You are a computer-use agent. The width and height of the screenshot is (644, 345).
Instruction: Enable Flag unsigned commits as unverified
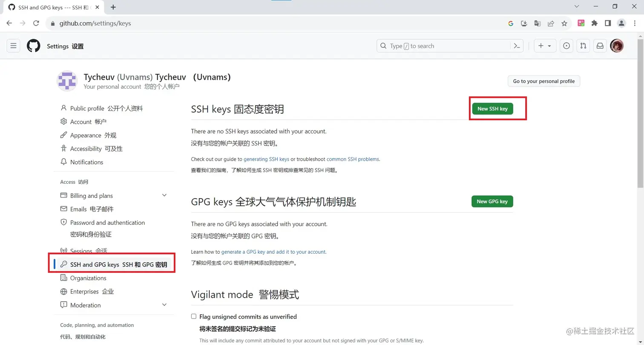click(194, 316)
